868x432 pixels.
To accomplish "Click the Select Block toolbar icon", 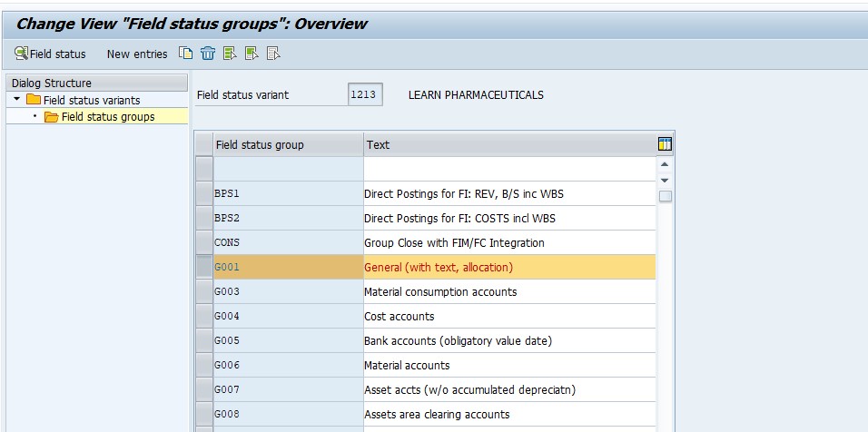I will [x=252, y=54].
